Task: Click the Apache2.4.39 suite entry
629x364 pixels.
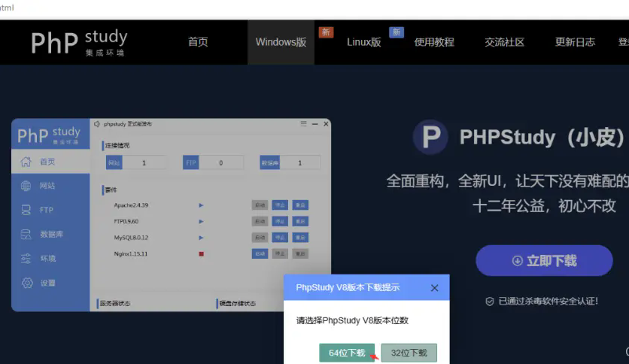Action: pyautogui.click(x=131, y=205)
